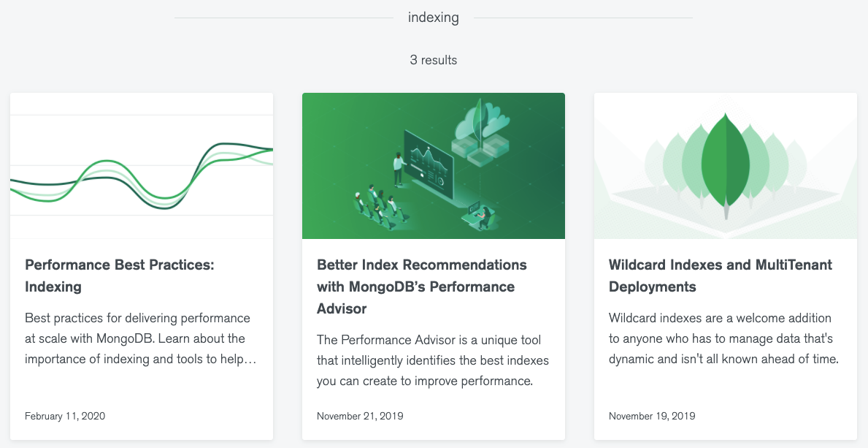Viewport: 868px width, 448px height.
Task: Select the "The Performance Advisor is a unique tool" description
Action: pos(432,360)
